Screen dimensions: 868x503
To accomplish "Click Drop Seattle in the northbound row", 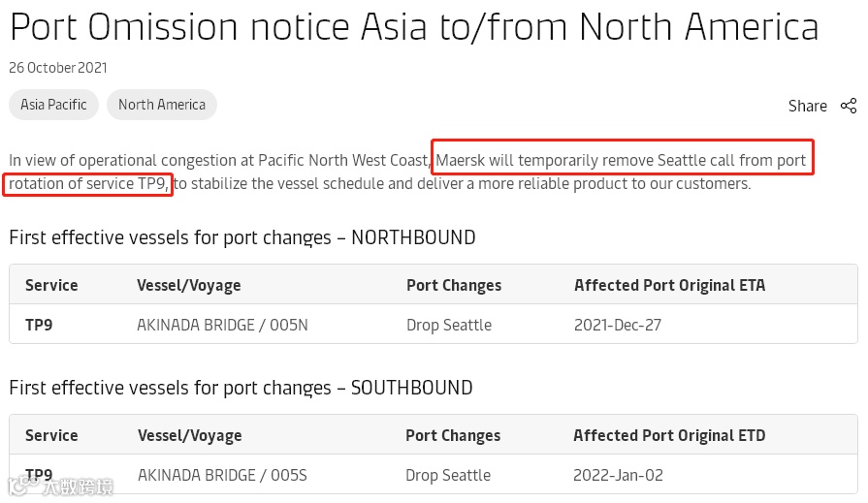I will 449,325.
